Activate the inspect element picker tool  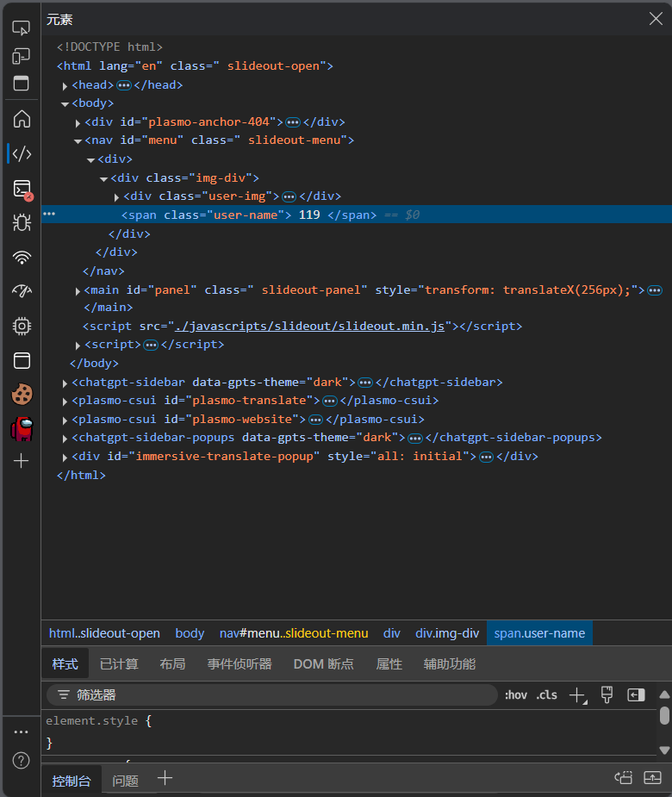click(x=21, y=28)
